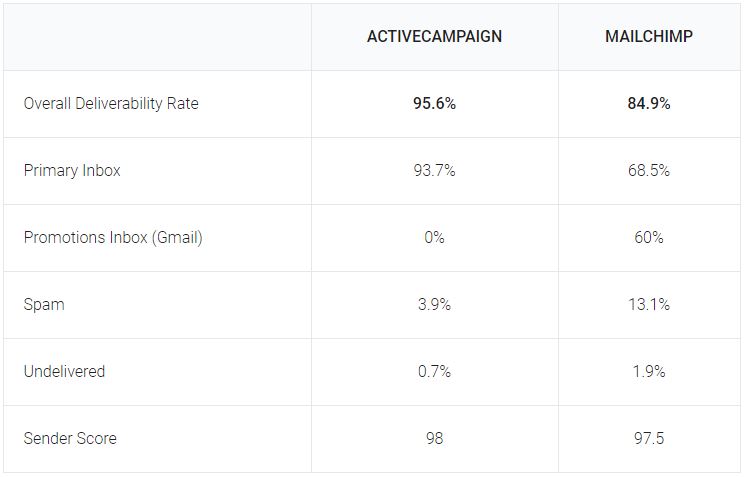The width and height of the screenshot is (745, 477).
Task: Select the Sender Score row label
Action: pos(70,439)
